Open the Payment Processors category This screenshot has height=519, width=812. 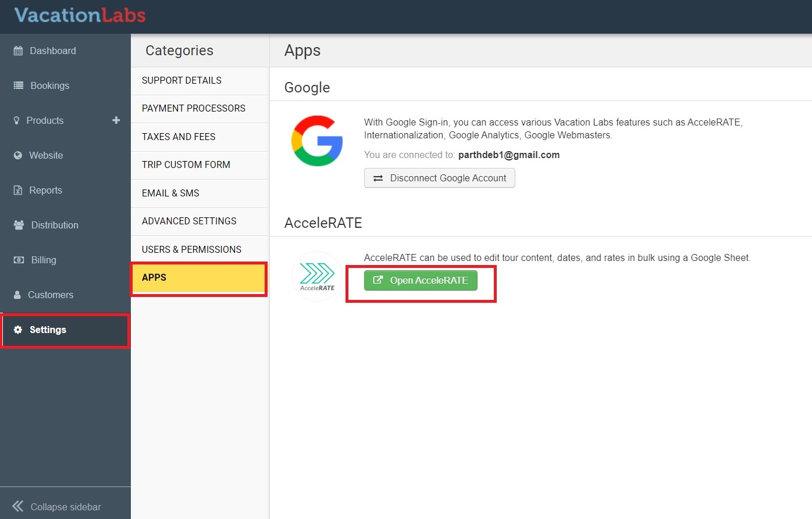[194, 109]
